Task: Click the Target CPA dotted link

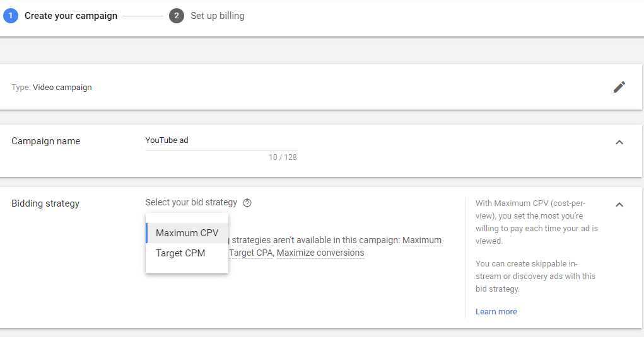Action: click(x=250, y=253)
